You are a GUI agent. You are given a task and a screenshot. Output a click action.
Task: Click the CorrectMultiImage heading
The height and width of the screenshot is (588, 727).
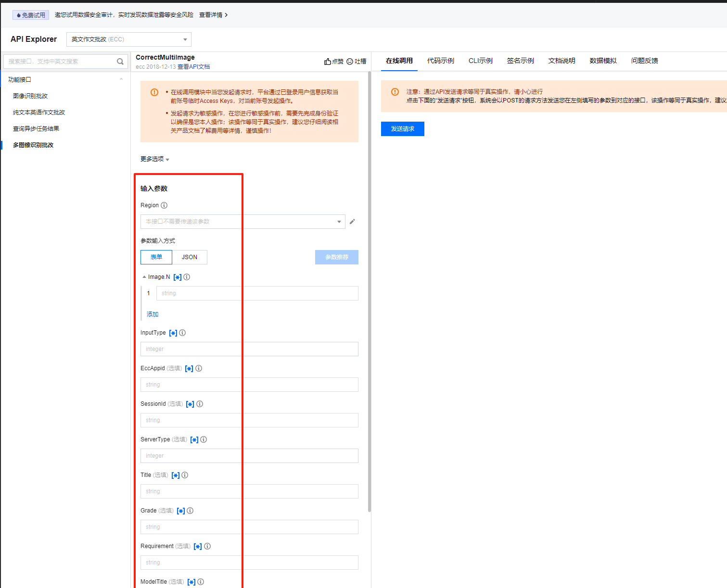coord(165,57)
